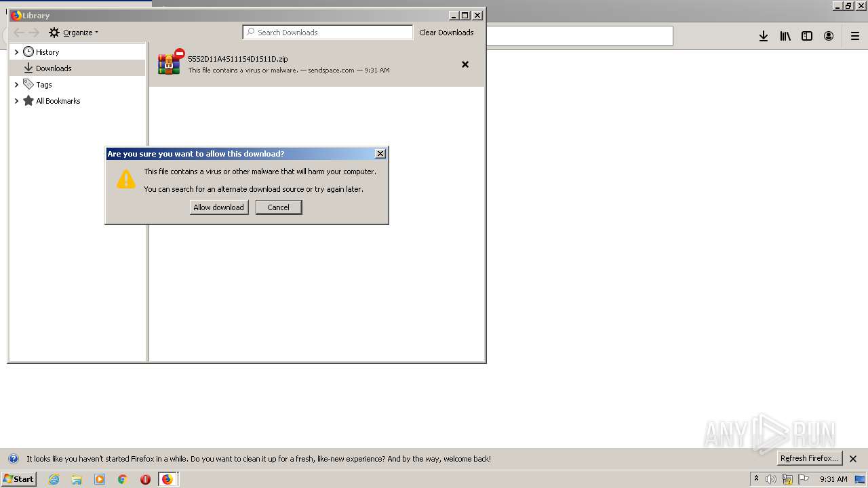868x488 pixels.
Task: Click the notification info icon
Action: point(14,459)
